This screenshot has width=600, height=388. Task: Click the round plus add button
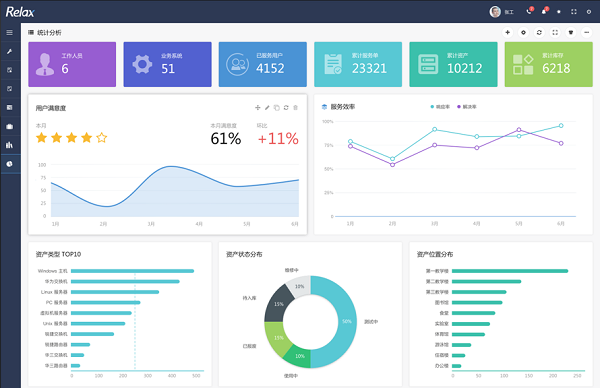507,33
